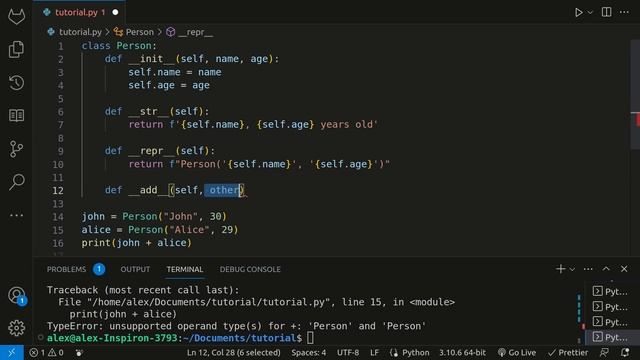Screen dimensions: 640x360
Task: Click the tutorial.py file path in traceback
Action: pos(208,302)
